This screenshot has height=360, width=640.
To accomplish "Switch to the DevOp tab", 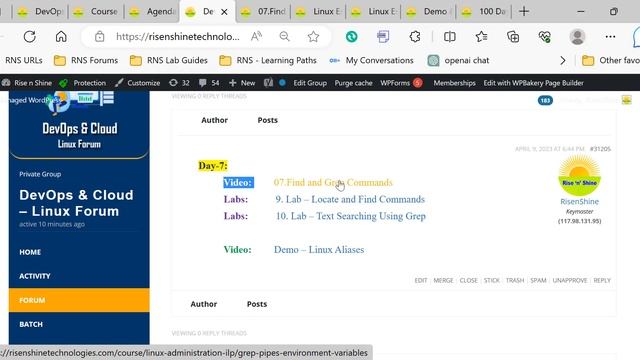I will coord(40,11).
